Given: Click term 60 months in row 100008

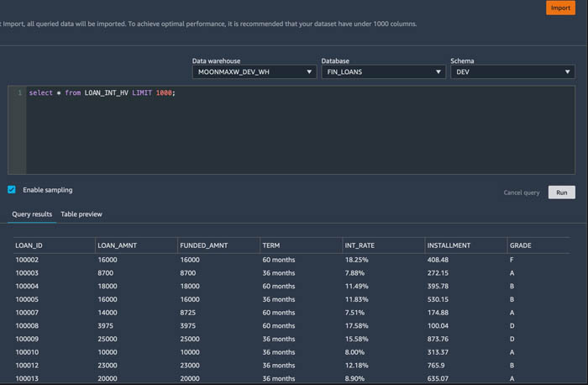Looking at the screenshot, I should click(x=279, y=325).
